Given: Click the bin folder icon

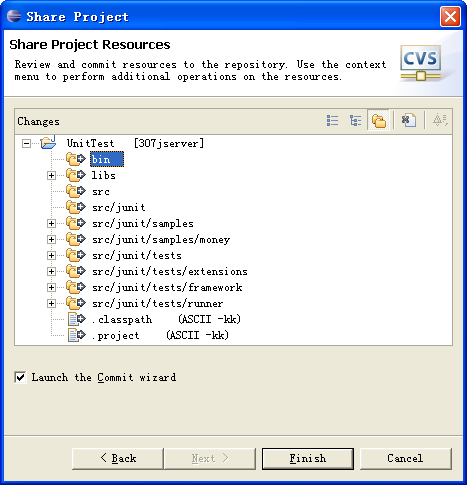Looking at the screenshot, I should click(76, 159).
